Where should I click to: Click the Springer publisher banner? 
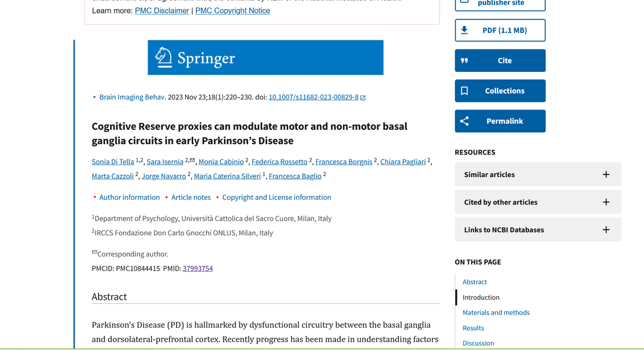[x=266, y=57]
